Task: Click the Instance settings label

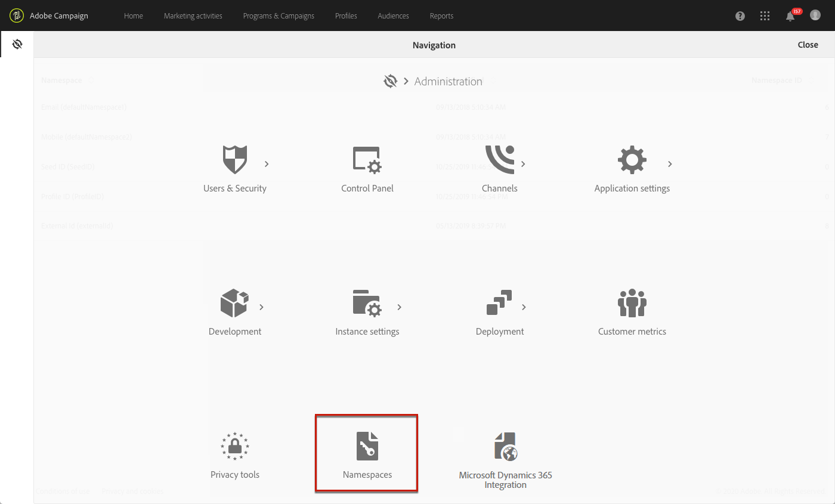Action: pyautogui.click(x=367, y=332)
